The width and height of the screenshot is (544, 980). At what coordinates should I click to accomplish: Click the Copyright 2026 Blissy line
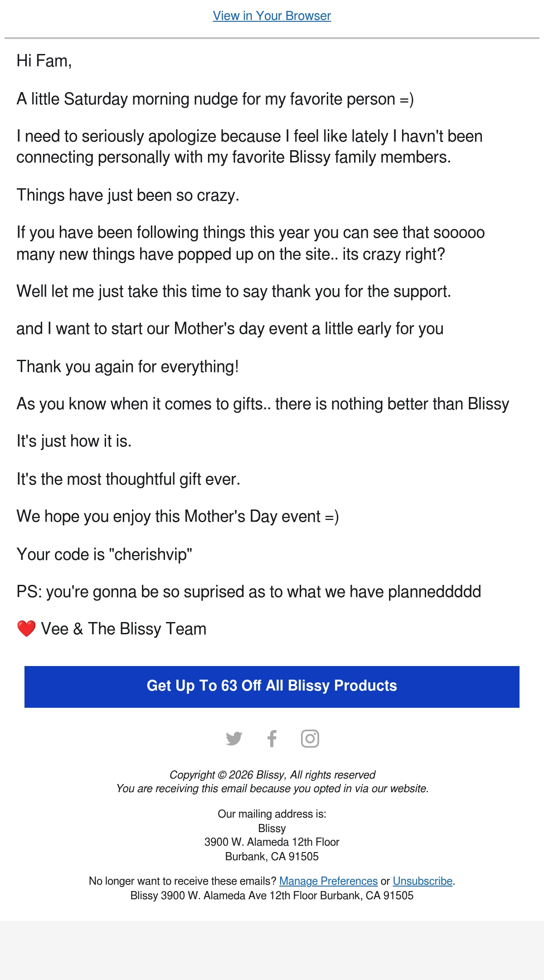(272, 775)
